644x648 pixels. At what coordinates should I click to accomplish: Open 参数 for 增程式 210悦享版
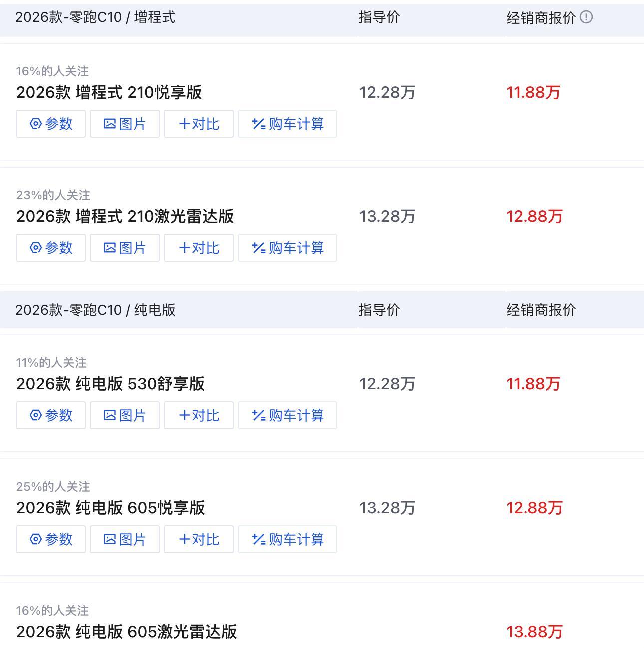[51, 124]
